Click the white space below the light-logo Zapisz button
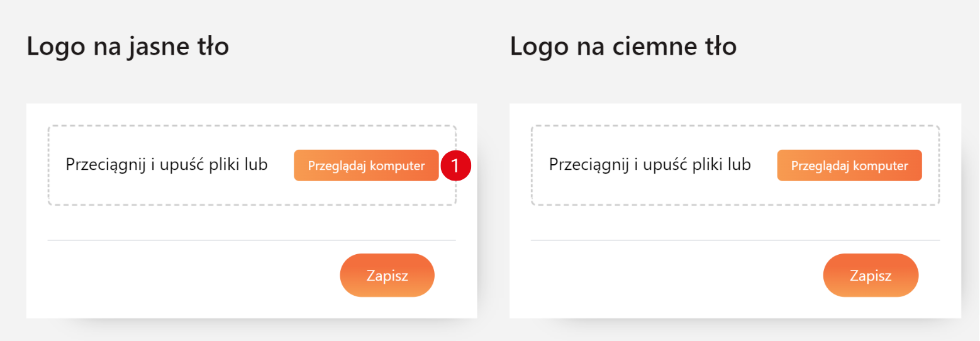This screenshot has width=980, height=341. coord(387,308)
